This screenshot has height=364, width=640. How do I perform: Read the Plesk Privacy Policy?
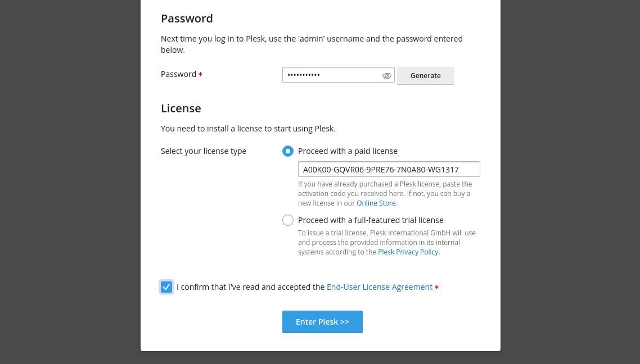[408, 252]
